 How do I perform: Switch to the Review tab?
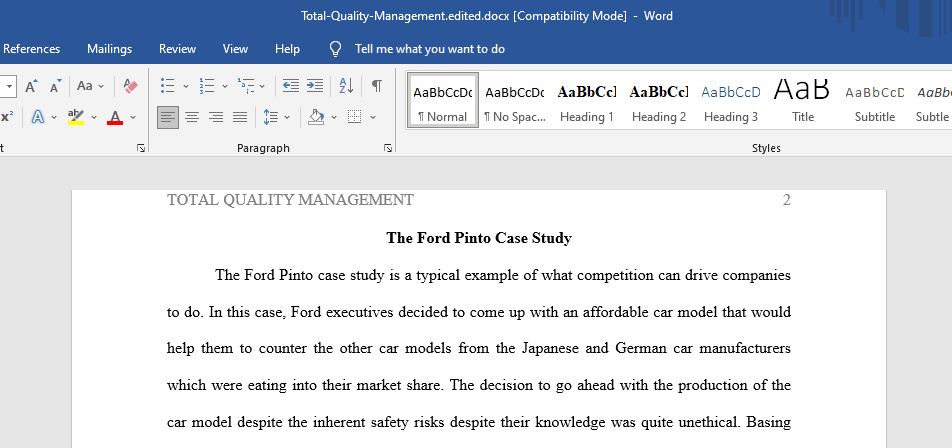177,49
